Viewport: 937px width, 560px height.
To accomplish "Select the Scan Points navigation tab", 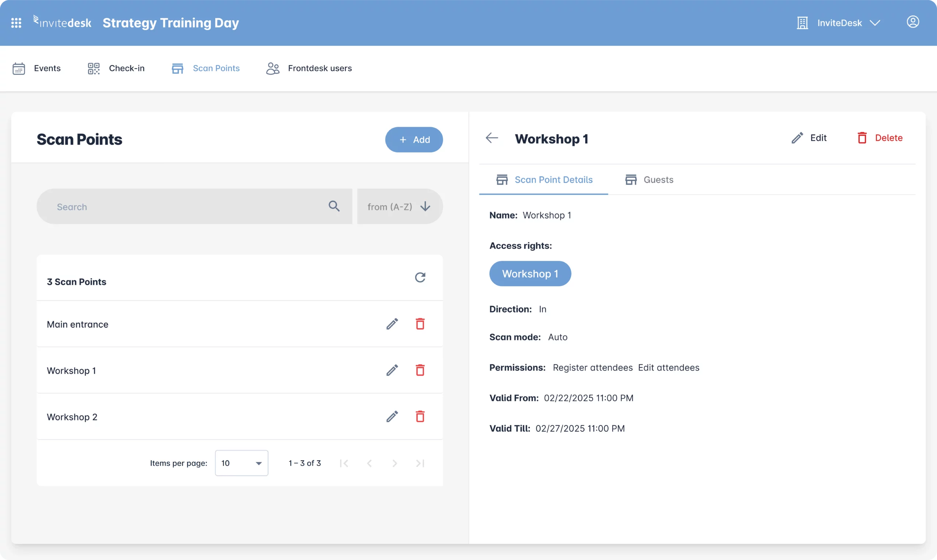I will 205,68.
